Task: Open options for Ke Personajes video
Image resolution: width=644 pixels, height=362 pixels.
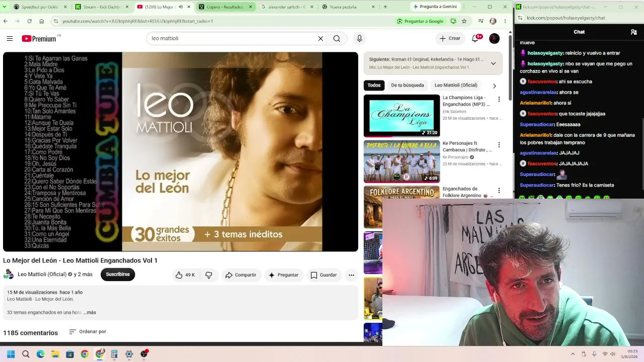Action: 499,145
